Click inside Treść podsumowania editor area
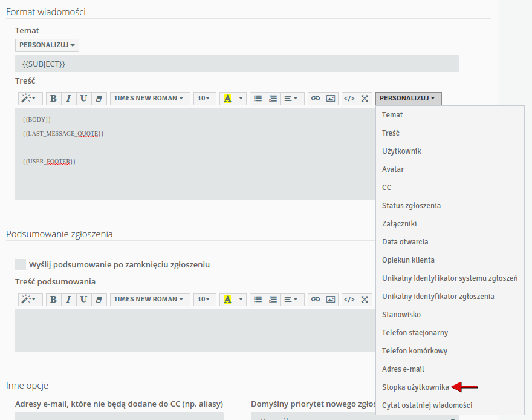This screenshot has width=532, height=420. pos(195,330)
